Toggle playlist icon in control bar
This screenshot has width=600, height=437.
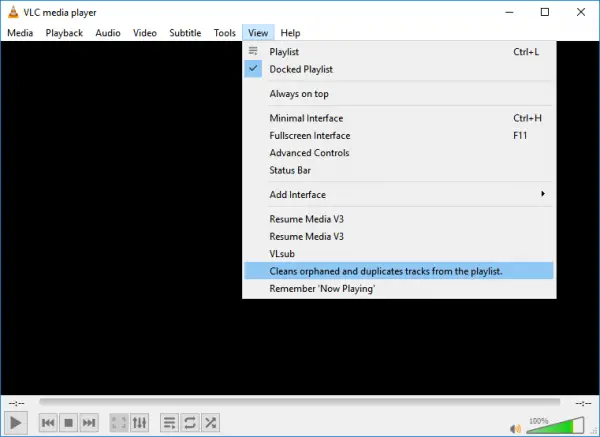pyautogui.click(x=169, y=423)
